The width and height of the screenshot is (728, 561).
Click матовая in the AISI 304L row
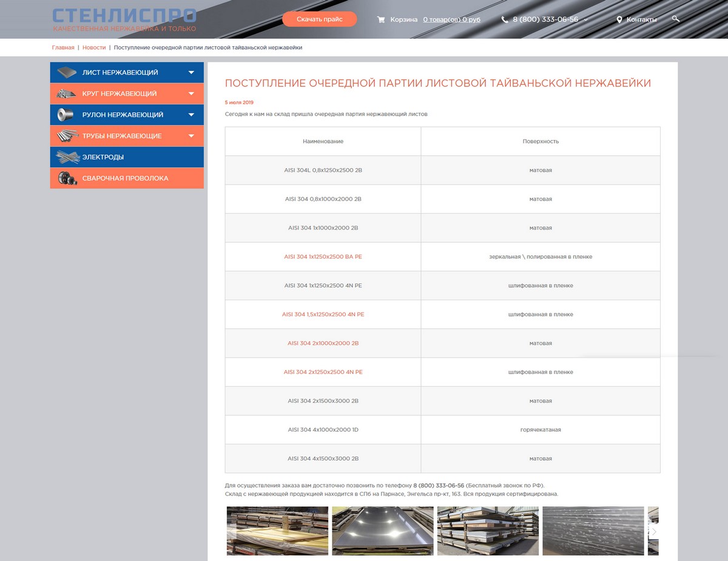click(x=541, y=170)
